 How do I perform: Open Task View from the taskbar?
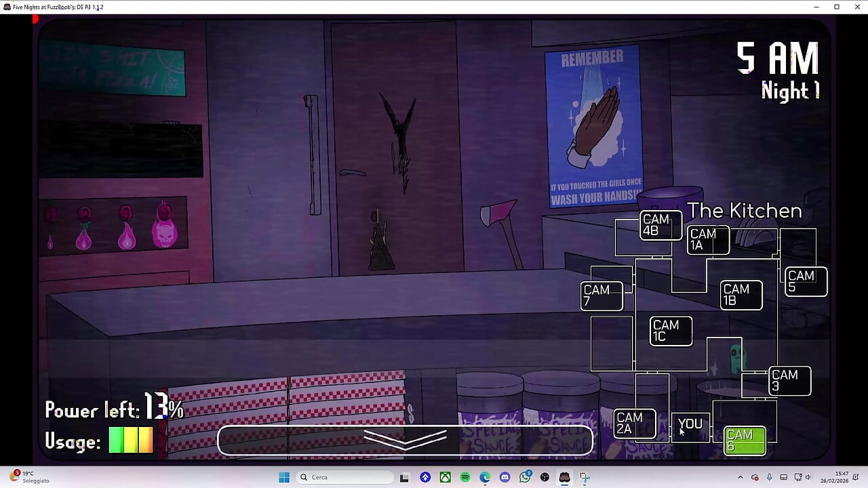pos(404,477)
